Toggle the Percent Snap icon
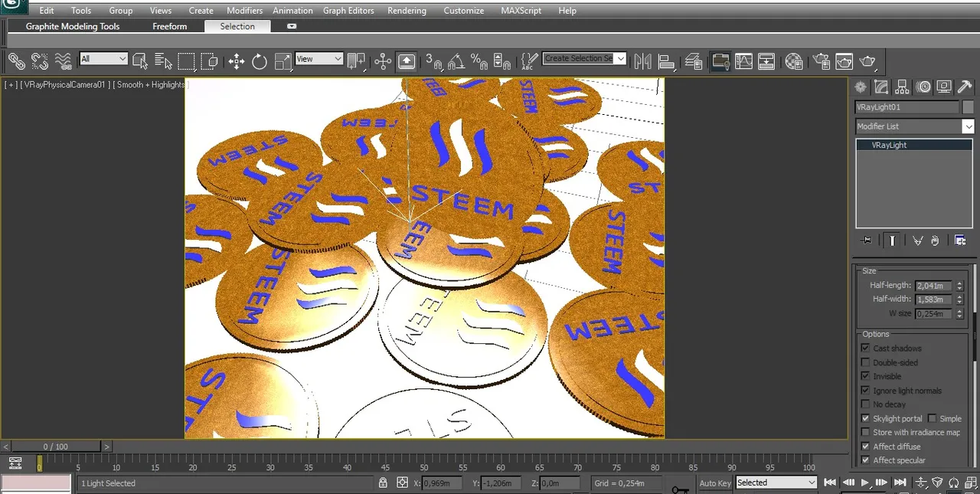The width and height of the screenshot is (980, 494). 479,61
